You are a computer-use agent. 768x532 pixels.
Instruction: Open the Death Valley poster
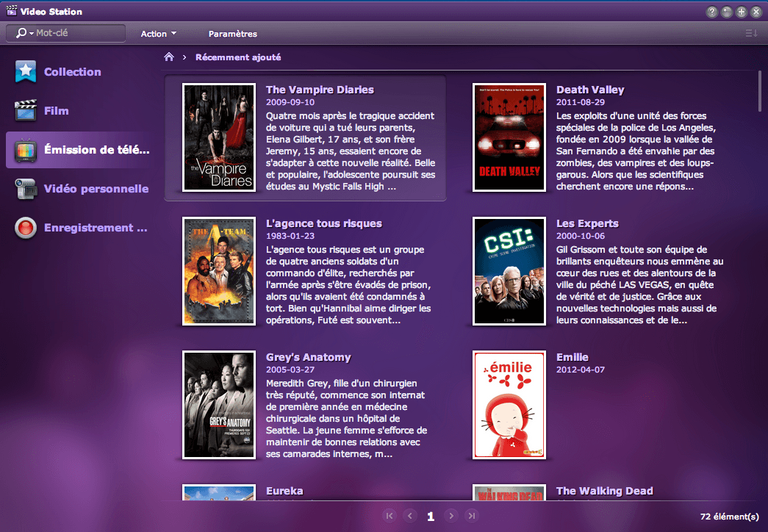pyautogui.click(x=509, y=137)
